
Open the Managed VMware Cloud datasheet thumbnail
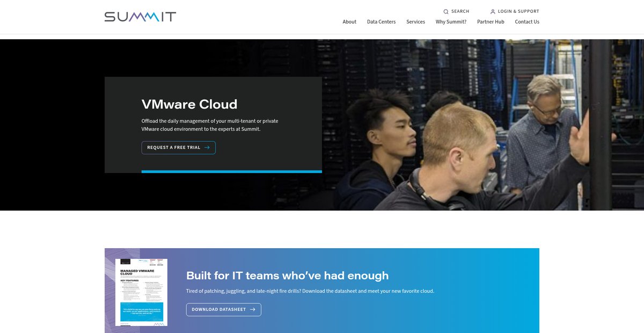pos(141,292)
